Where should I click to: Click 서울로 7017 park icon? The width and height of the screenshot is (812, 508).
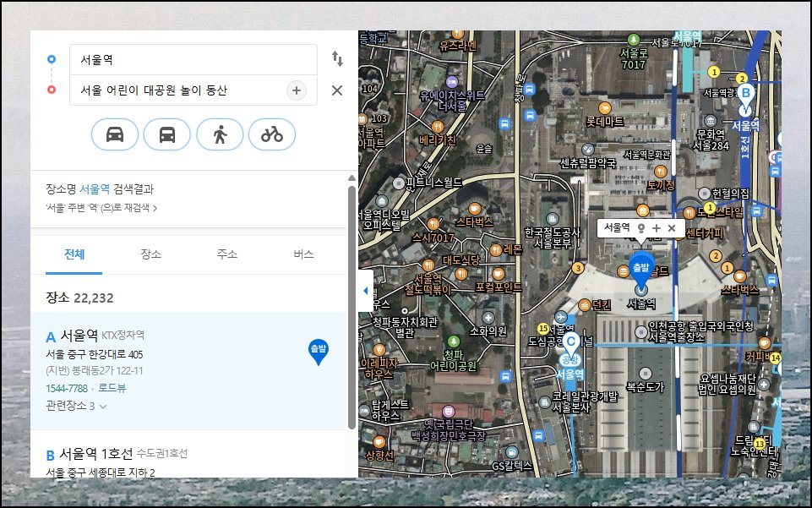634,40
